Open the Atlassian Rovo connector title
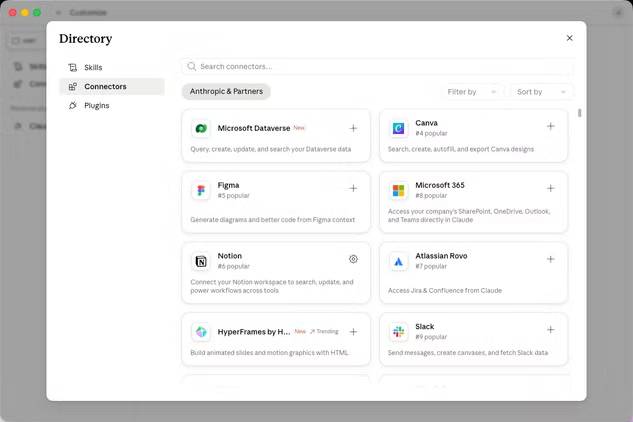Image resolution: width=633 pixels, height=422 pixels. (x=441, y=256)
